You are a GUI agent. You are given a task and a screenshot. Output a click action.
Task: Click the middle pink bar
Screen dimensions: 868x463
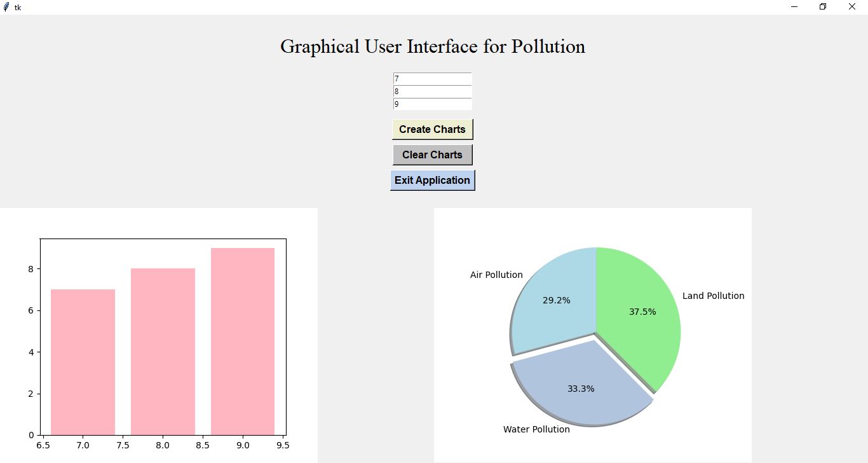162,350
